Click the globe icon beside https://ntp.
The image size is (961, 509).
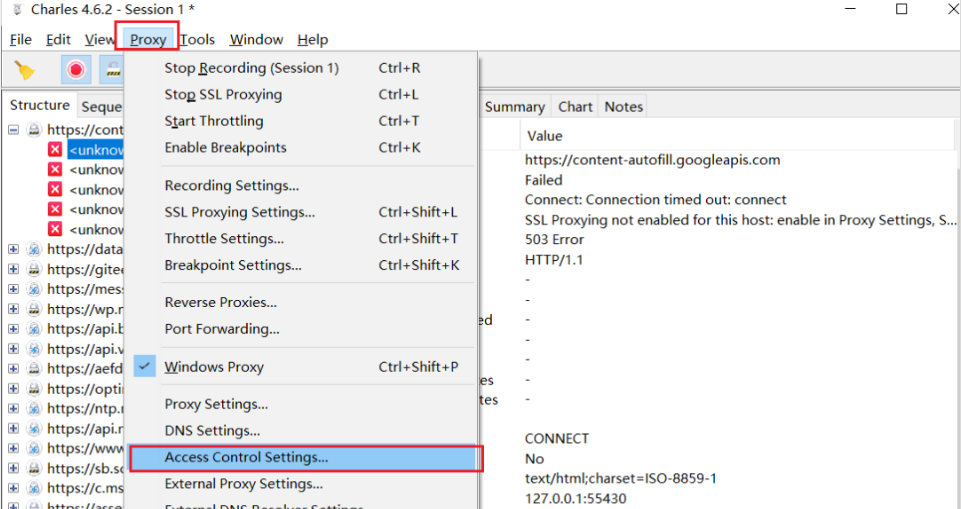click(x=34, y=409)
